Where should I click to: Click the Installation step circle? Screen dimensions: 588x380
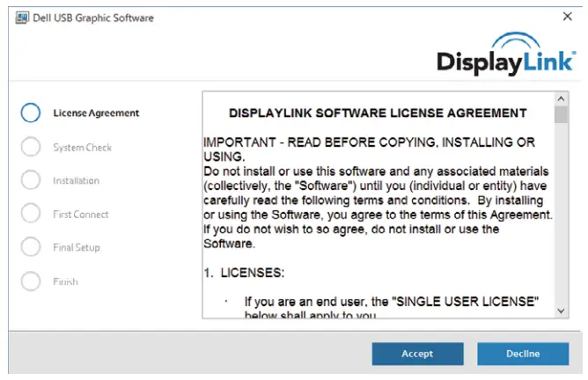pyautogui.click(x=31, y=179)
